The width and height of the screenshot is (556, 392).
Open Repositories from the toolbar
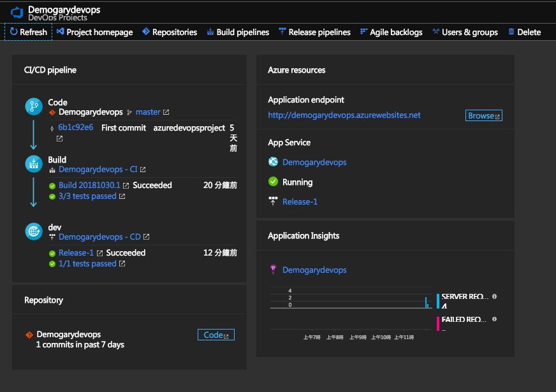click(x=170, y=32)
